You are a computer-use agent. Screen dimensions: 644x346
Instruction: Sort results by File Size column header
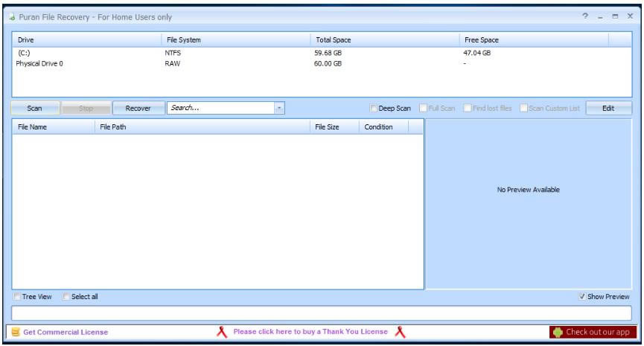[334, 126]
